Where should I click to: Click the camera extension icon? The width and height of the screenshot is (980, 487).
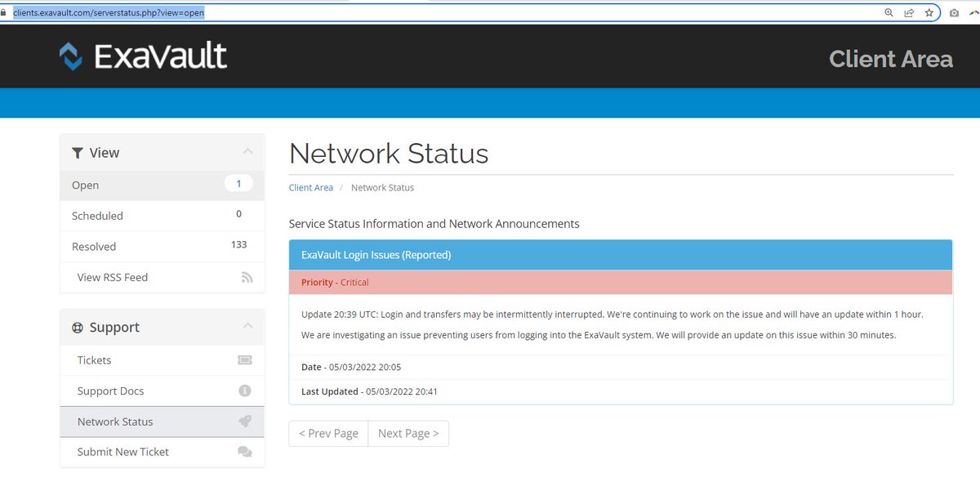pyautogui.click(x=954, y=13)
